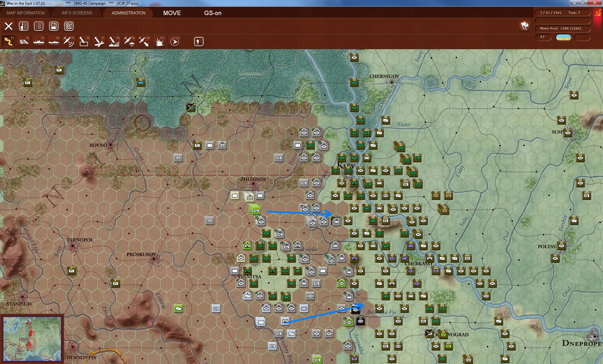Select the Soviet unit counter at Sumy
Image resolution: width=603 pixels, height=364 pixels.
(x=568, y=133)
